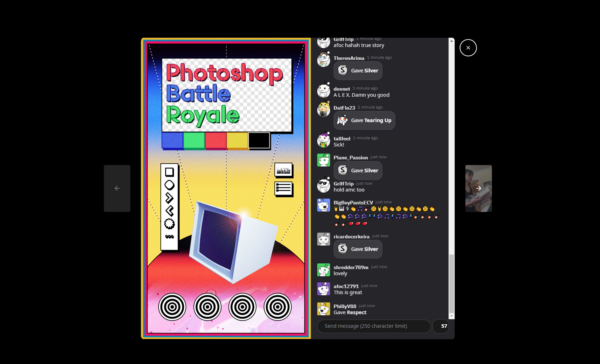Click username DatFlo23

[x=344, y=108]
